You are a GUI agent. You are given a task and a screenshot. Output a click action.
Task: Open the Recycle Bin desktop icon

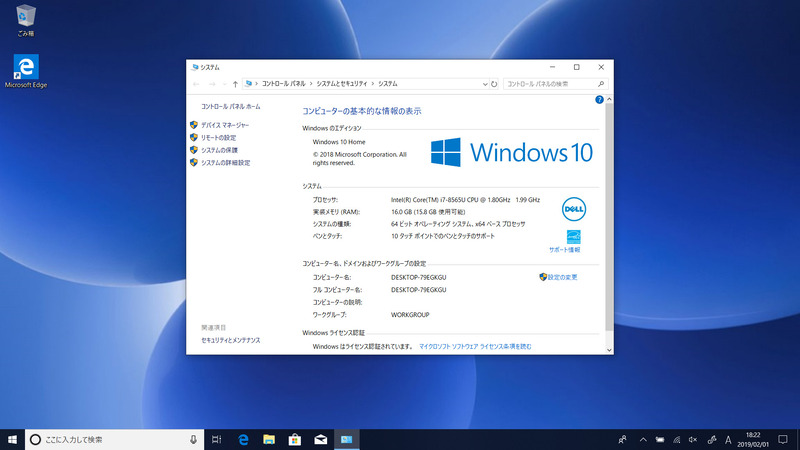click(x=26, y=20)
